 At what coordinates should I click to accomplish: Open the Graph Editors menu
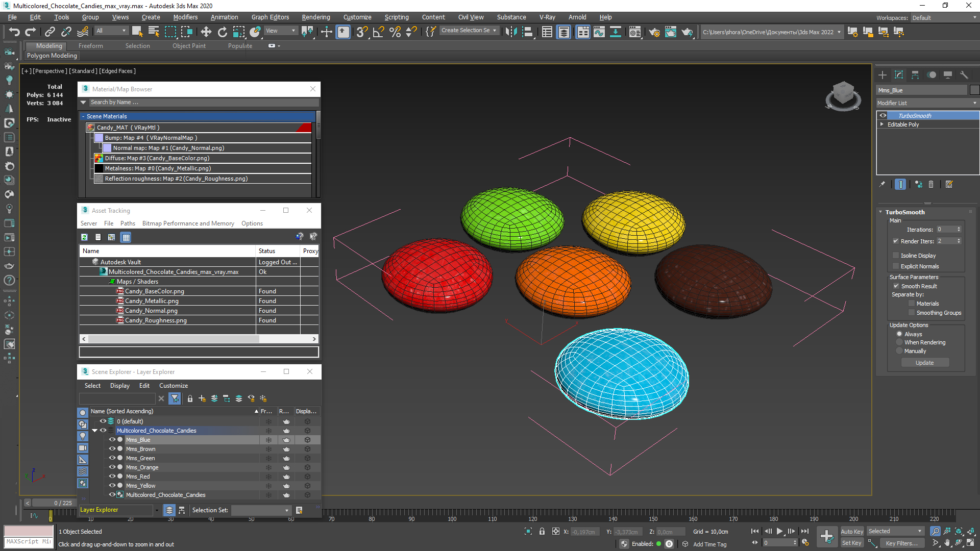(x=270, y=17)
